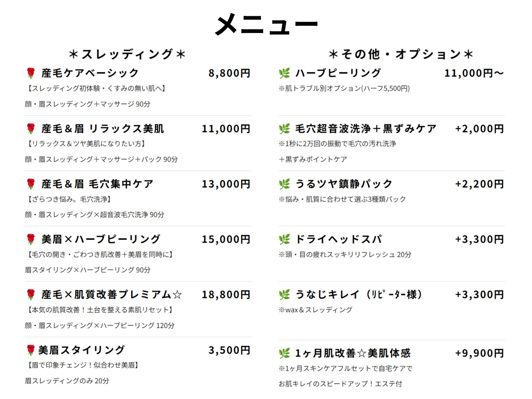
Task: Select the ＊スレッディング＊ section heading
Action: [x=127, y=54]
